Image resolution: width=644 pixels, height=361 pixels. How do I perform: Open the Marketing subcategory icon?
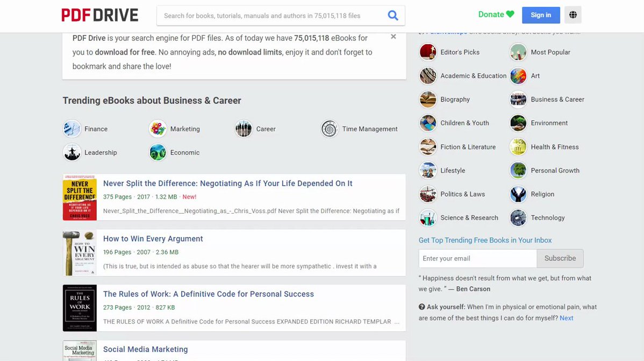(x=158, y=129)
